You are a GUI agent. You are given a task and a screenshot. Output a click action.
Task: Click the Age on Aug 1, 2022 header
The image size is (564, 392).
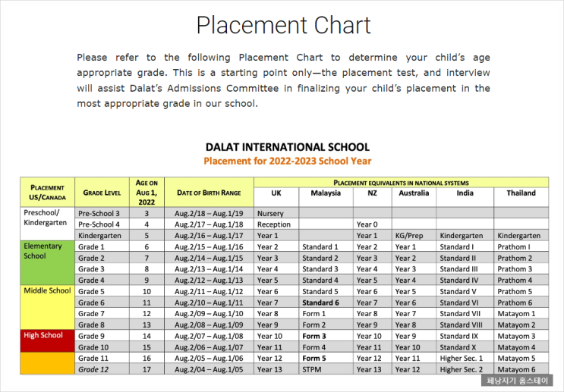[x=147, y=193]
